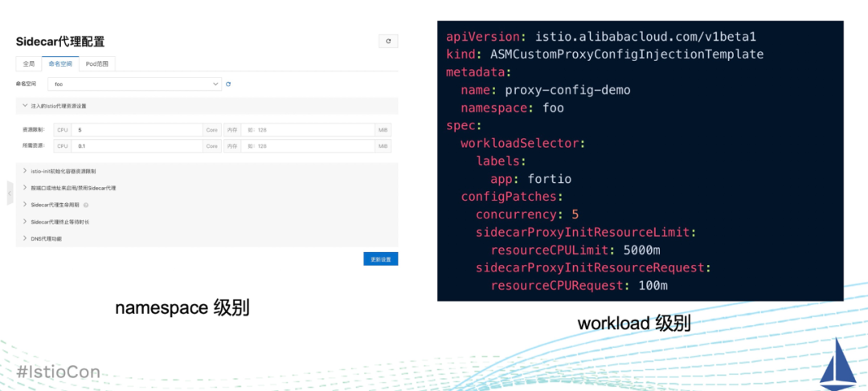Click the 所需资源 内存 input field
The image size is (868, 391).
tap(307, 146)
